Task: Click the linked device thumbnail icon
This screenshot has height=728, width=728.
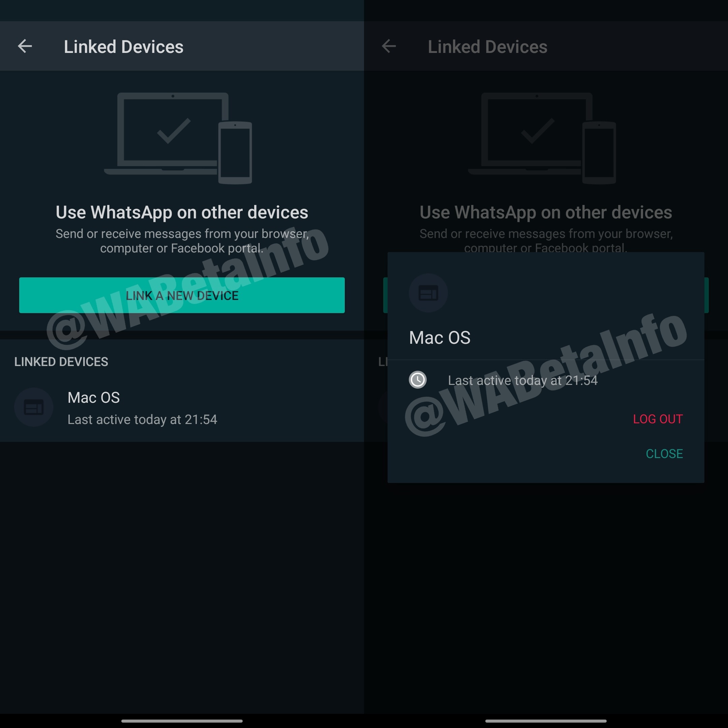Action: pos(31,405)
